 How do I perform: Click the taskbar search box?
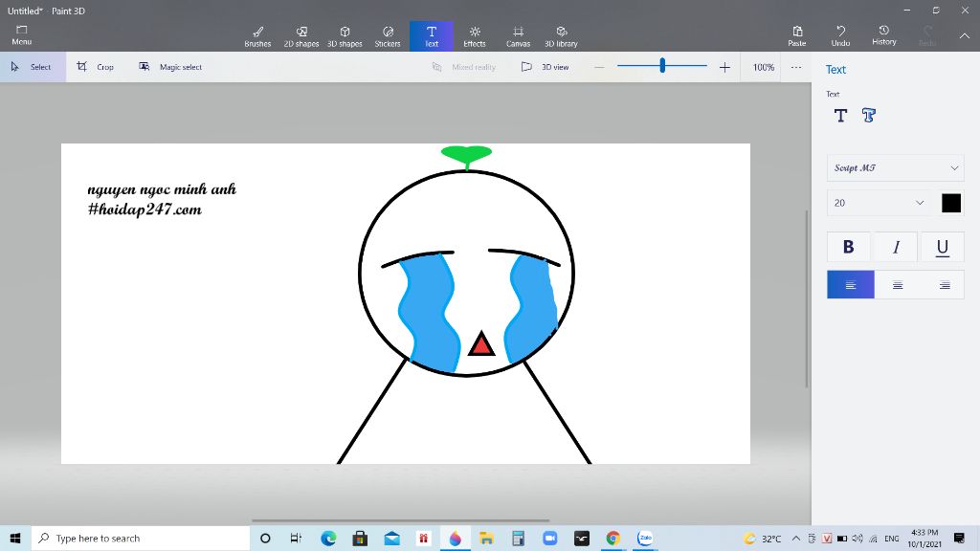tap(141, 538)
